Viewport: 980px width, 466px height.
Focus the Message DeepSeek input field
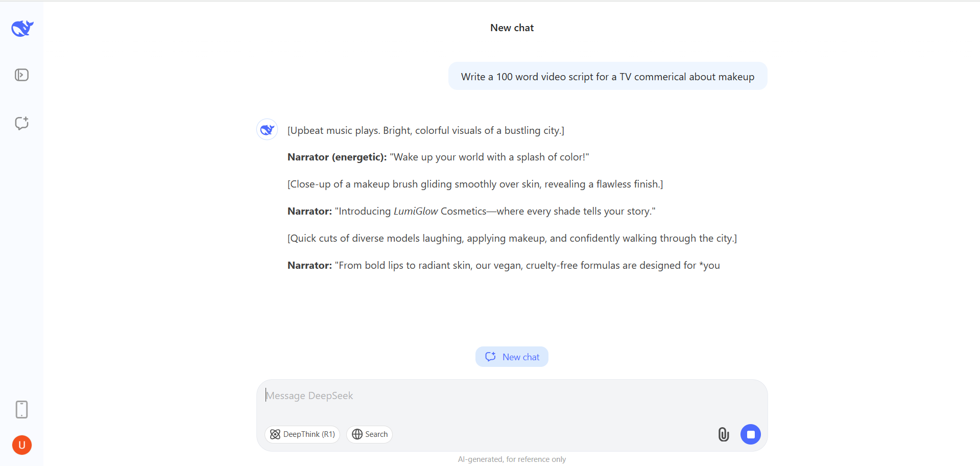512,396
